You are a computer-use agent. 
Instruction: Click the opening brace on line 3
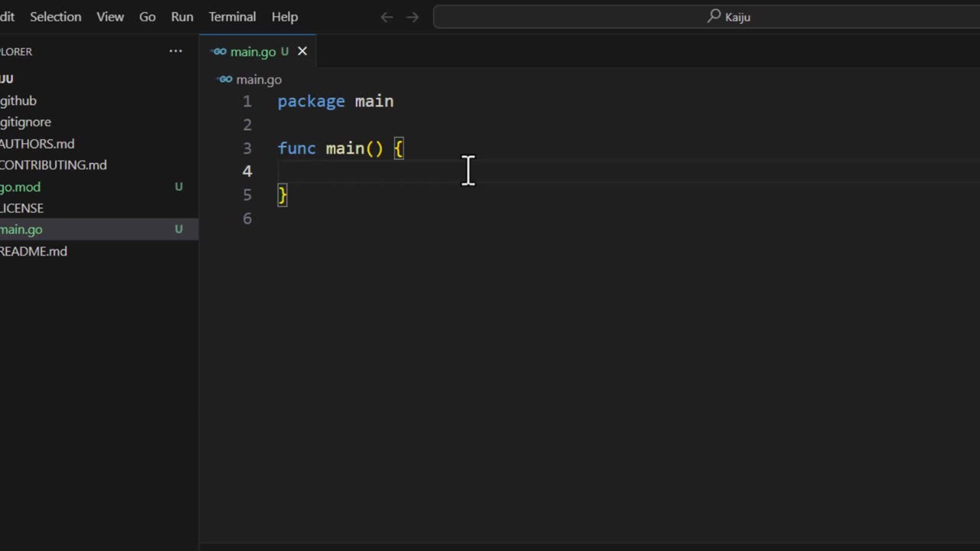[398, 148]
